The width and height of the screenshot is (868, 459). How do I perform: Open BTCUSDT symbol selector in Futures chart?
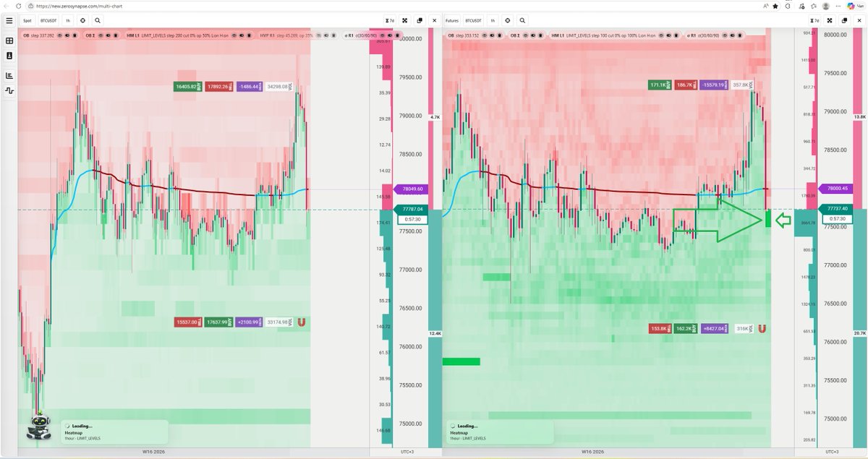(x=474, y=21)
